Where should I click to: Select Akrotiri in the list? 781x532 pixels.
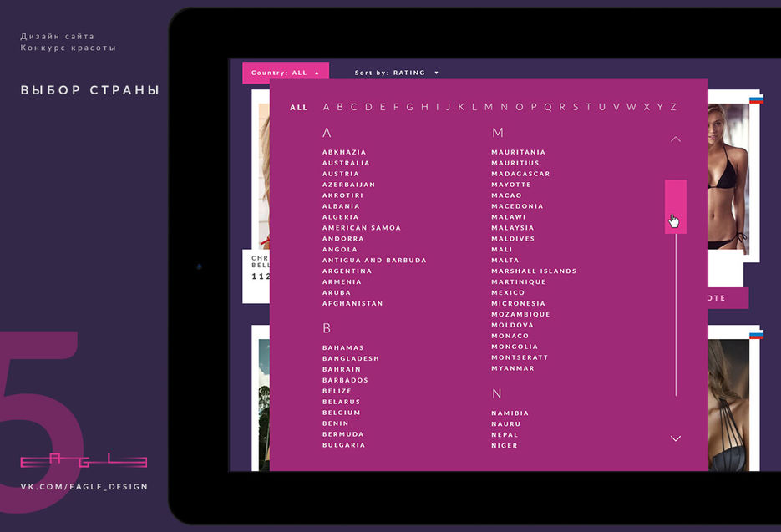tap(342, 195)
